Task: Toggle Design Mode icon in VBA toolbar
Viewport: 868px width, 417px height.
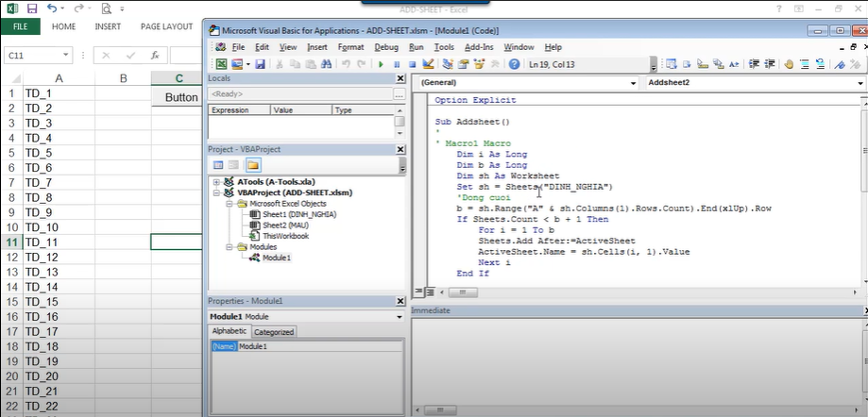Action: (x=428, y=64)
